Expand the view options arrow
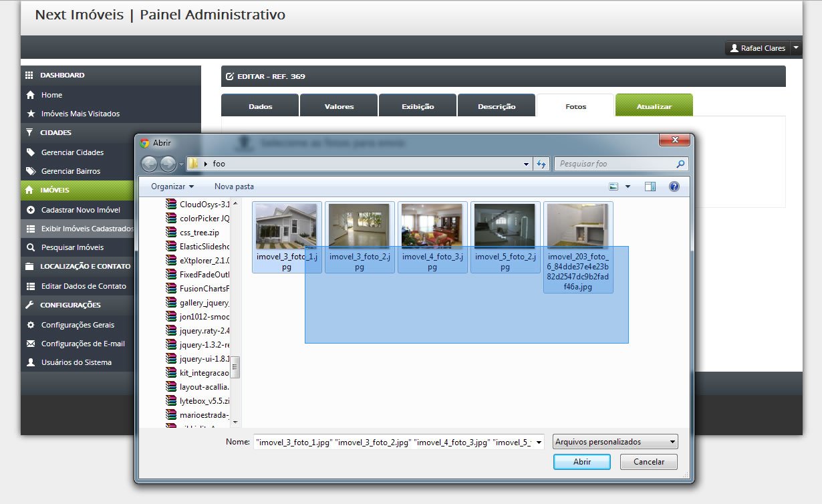This screenshot has width=822, height=504. click(628, 186)
